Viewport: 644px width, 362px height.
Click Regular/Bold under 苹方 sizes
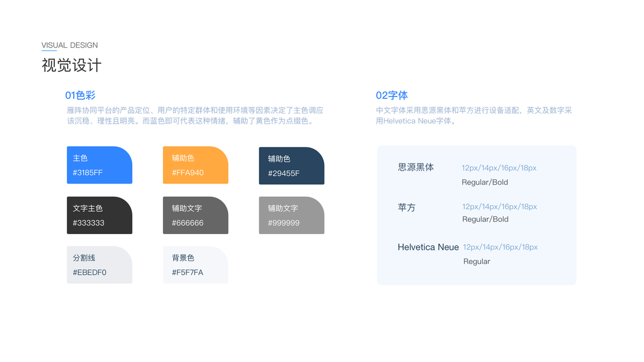coord(485,219)
